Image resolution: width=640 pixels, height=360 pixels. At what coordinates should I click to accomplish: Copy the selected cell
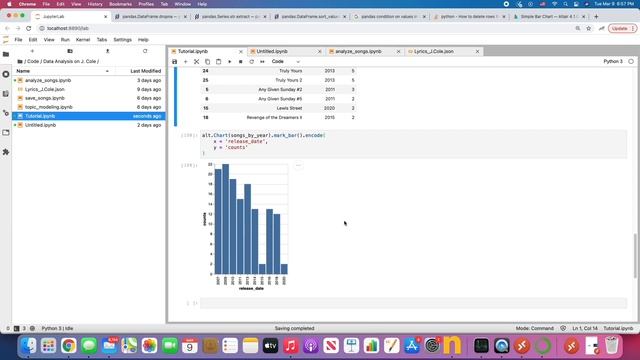tap(207, 62)
